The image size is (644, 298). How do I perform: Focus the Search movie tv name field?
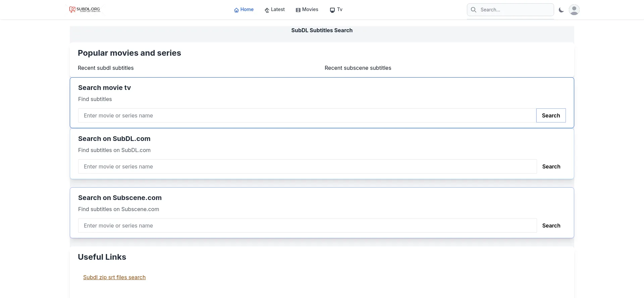click(307, 115)
